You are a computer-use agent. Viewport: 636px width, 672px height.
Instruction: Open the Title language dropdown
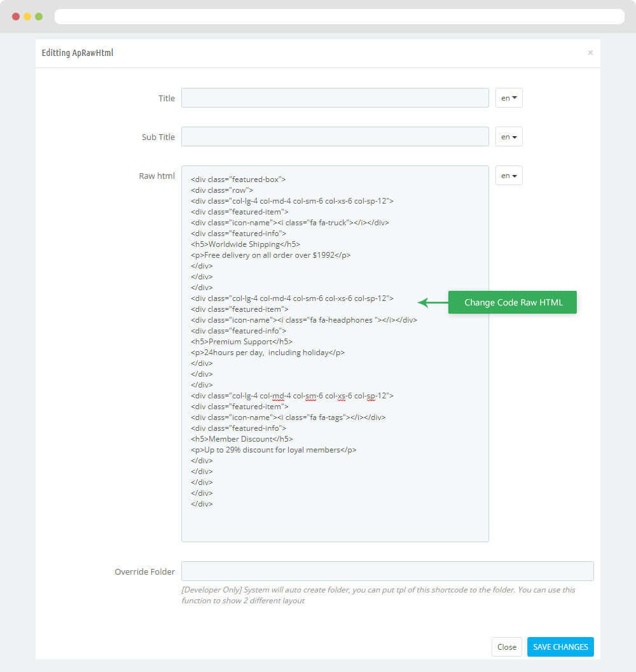509,98
